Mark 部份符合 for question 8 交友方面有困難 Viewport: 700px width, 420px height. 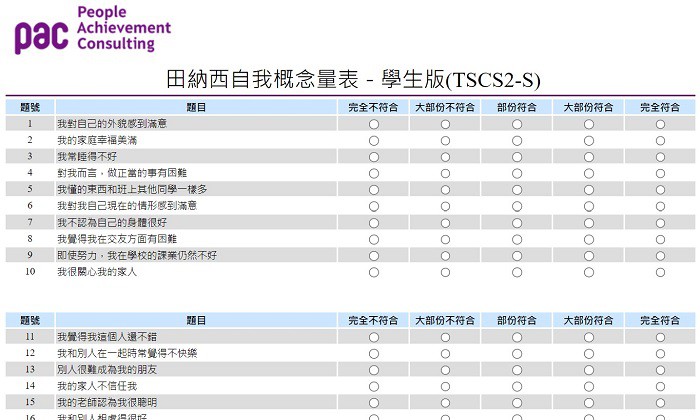click(517, 239)
